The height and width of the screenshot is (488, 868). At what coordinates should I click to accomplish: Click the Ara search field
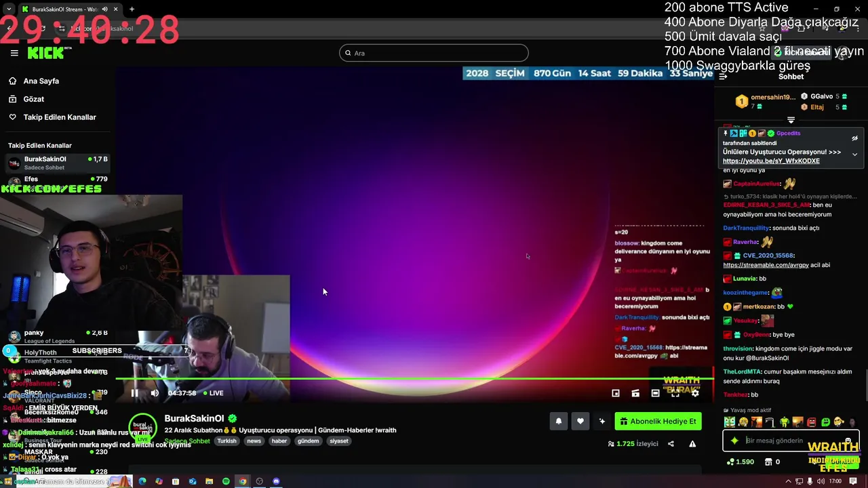[434, 53]
